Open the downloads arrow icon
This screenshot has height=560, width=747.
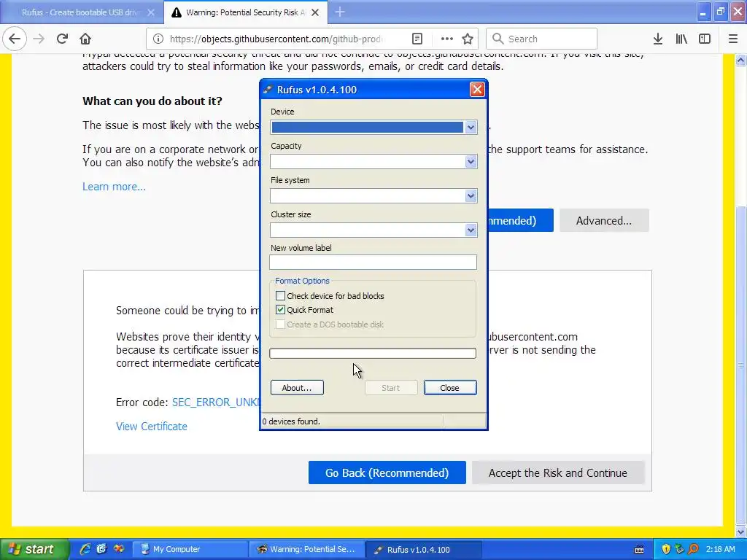coord(658,39)
